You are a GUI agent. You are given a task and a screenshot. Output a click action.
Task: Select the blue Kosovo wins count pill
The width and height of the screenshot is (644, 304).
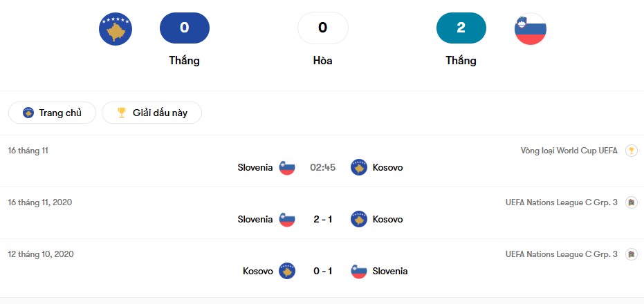(x=184, y=28)
